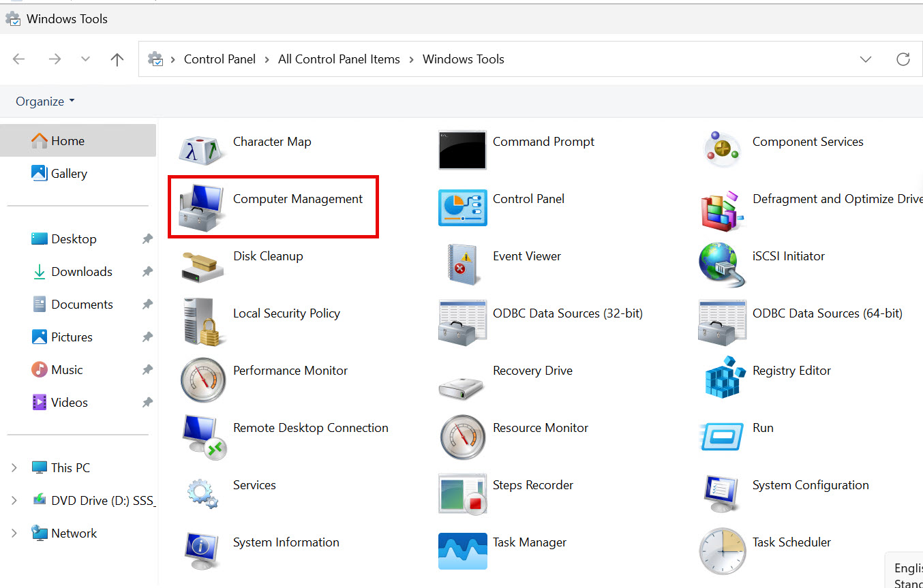Select the ODBC Data Sources (64-bit) icon

point(722,322)
